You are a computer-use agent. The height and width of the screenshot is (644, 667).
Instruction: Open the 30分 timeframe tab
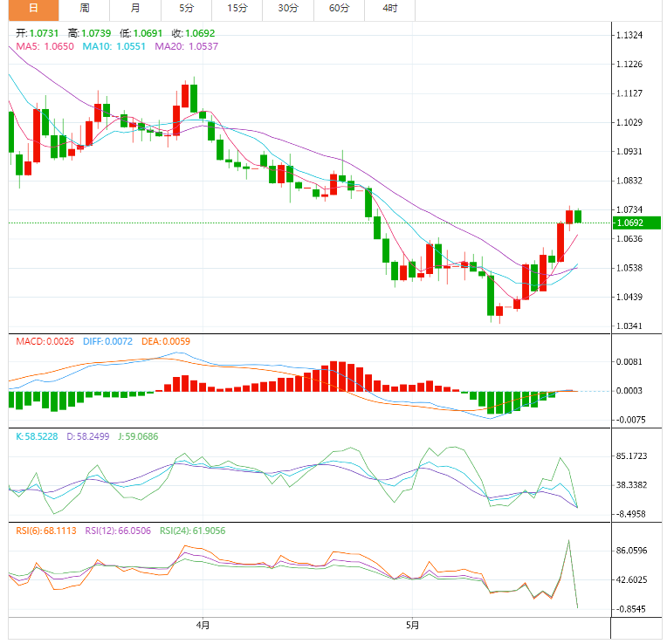click(x=288, y=9)
